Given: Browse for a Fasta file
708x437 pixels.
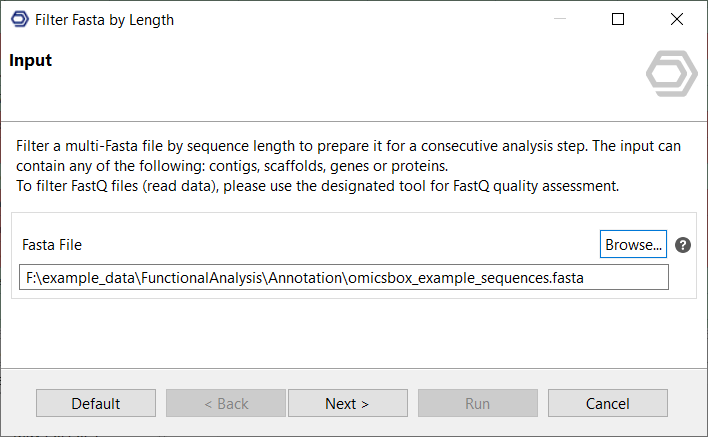Looking at the screenshot, I should pos(633,244).
